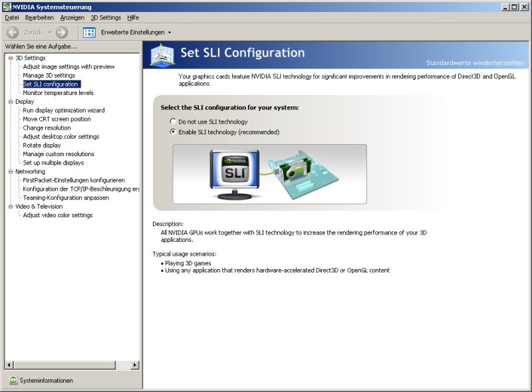Open Teaming-Konfiguration anpassen

pos(66,198)
